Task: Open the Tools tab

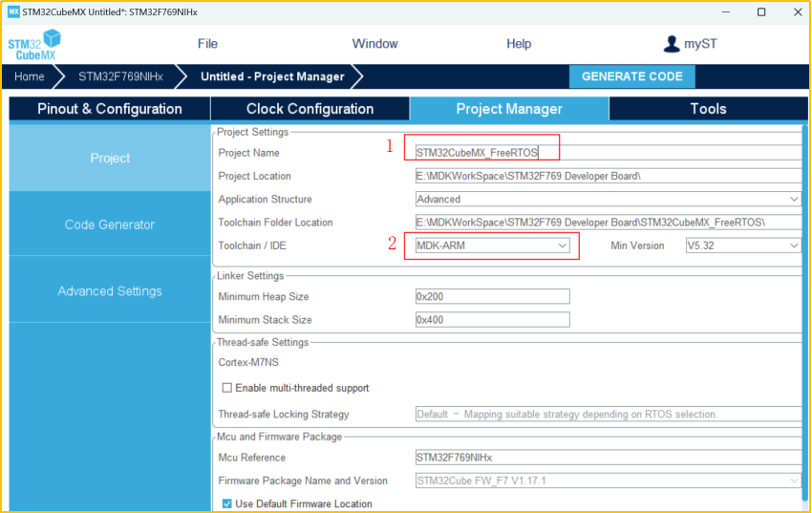Action: coord(708,109)
